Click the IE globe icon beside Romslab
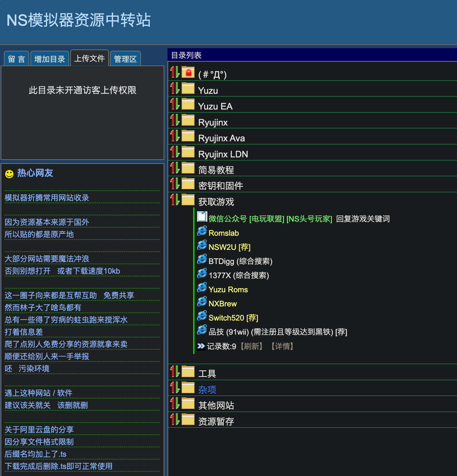 tap(202, 231)
